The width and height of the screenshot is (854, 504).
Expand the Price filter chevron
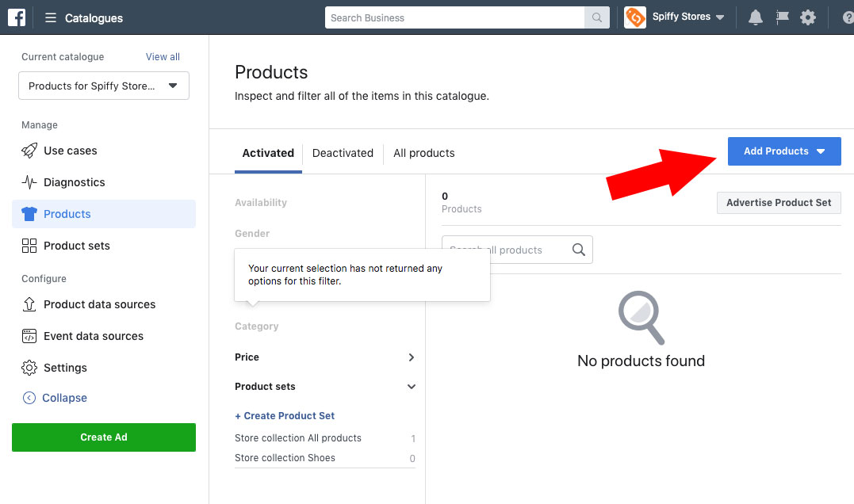(412, 357)
